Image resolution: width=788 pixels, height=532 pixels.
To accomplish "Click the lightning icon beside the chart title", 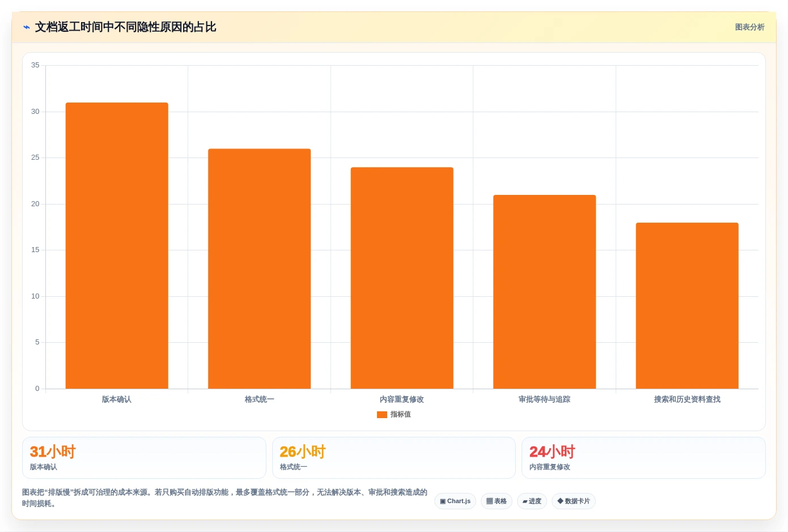I will point(26,27).
